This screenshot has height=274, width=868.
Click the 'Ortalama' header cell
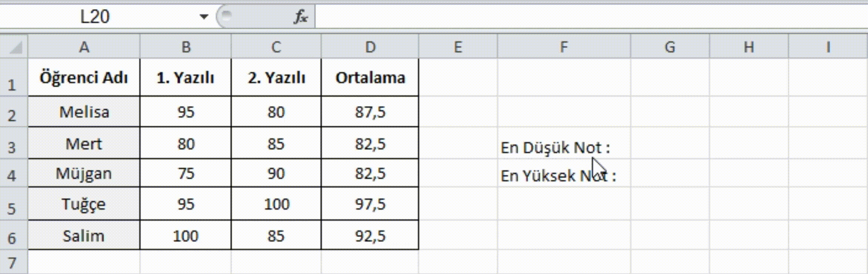point(370,78)
